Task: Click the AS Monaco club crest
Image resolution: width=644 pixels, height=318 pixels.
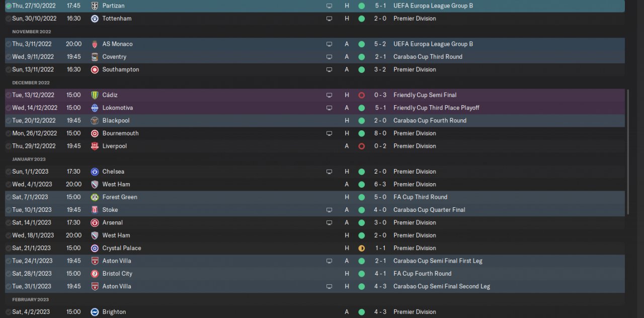Action: click(x=95, y=44)
